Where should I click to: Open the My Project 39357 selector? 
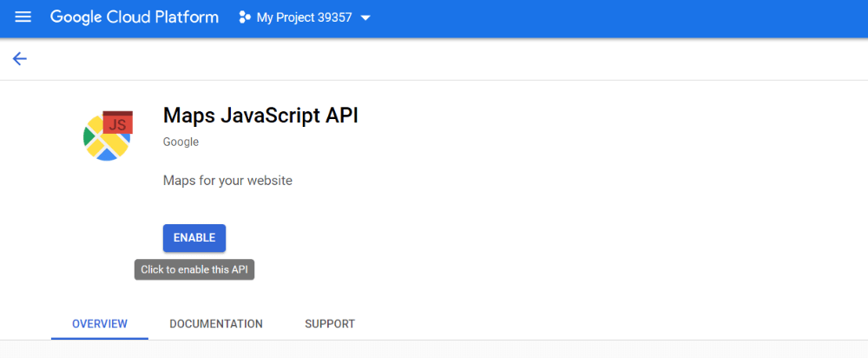click(305, 17)
